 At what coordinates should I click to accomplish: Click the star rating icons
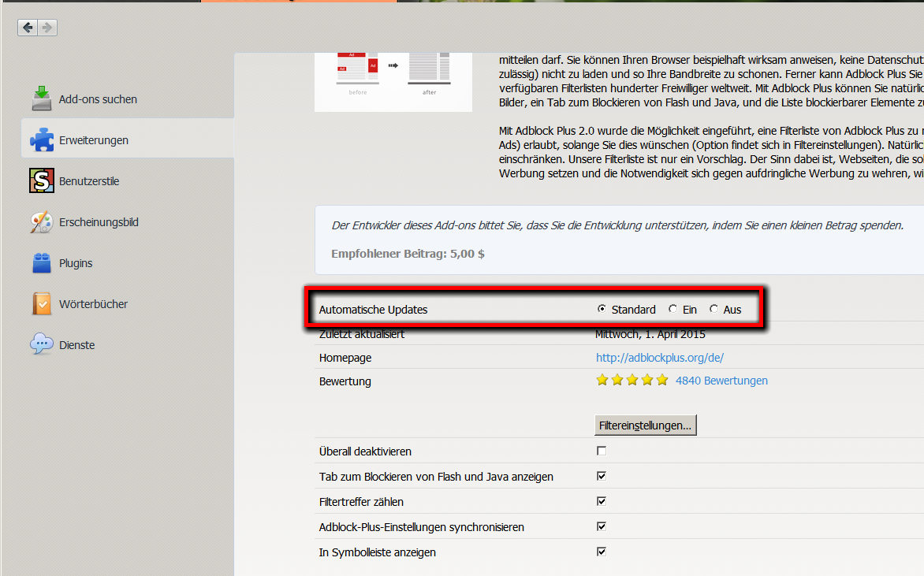pyautogui.click(x=632, y=381)
